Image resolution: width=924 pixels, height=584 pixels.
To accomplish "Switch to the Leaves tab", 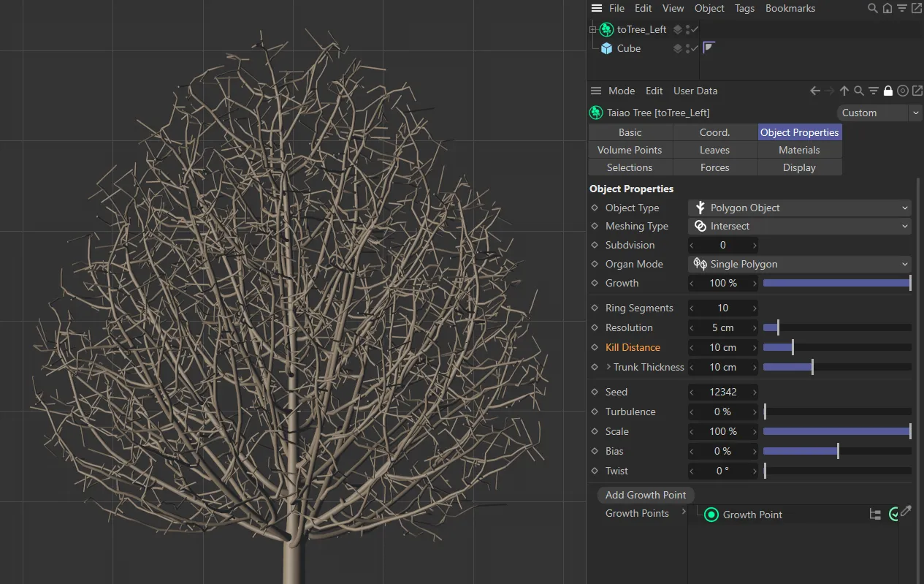I will point(714,150).
